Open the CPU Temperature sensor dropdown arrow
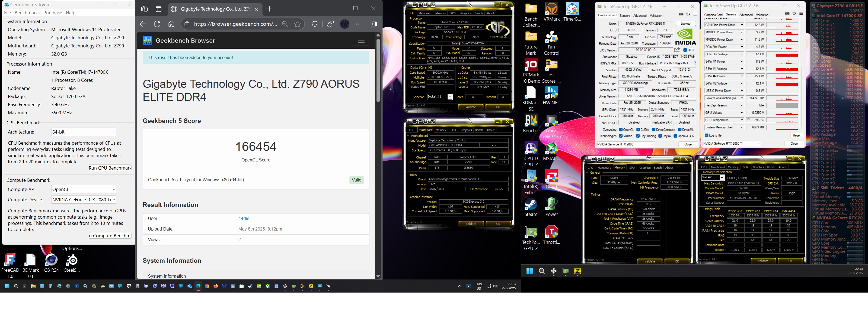The image size is (868, 334). (742, 120)
